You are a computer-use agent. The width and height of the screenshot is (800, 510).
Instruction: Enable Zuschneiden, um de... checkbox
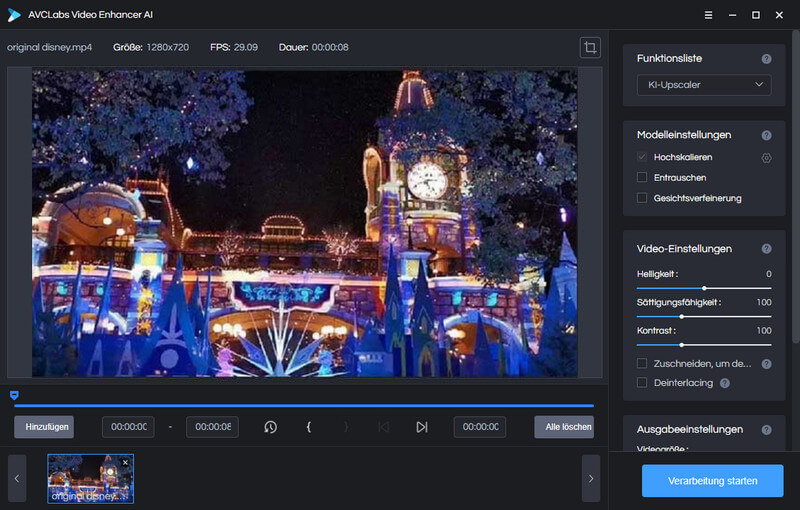click(642, 363)
